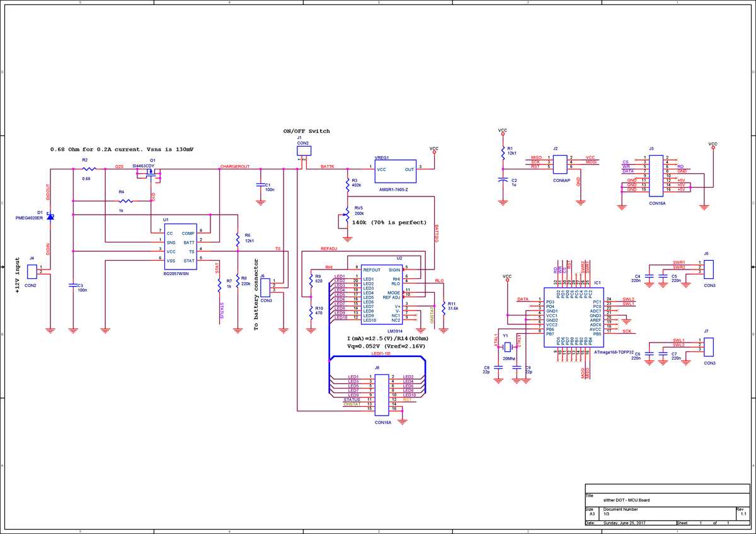Click the D1 PMEG4020ER diode symbol
756x534 pixels.
(x=50, y=216)
